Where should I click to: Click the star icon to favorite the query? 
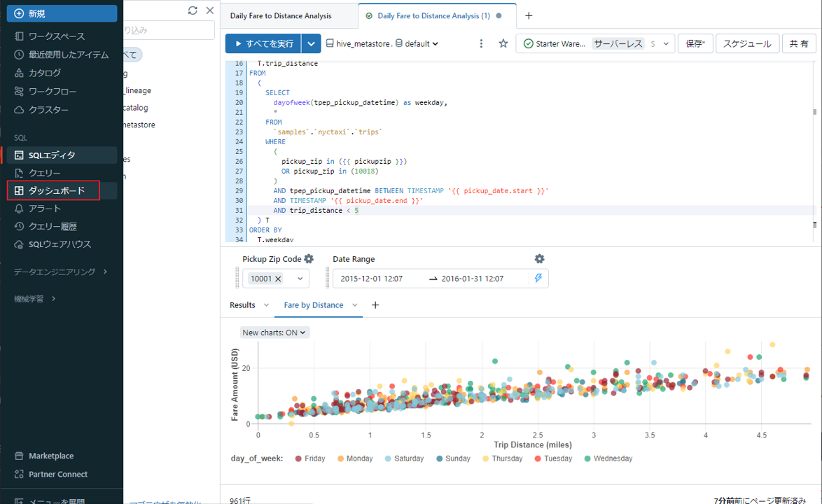point(503,43)
